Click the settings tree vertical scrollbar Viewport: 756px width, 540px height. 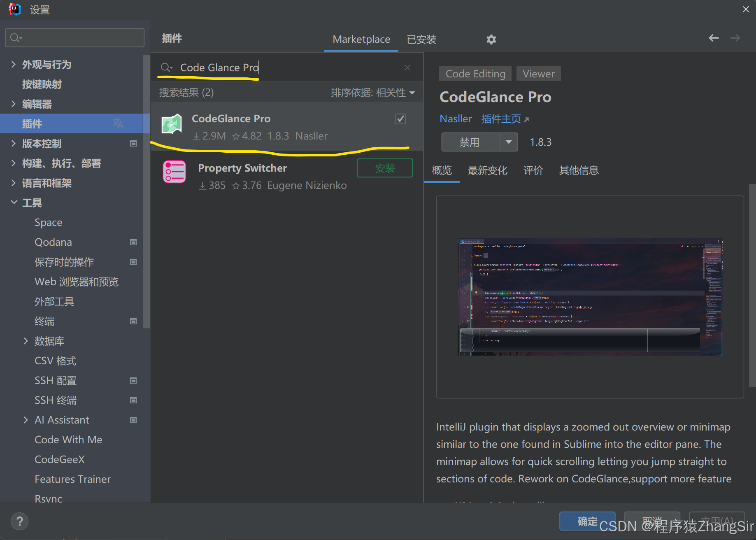146,191
